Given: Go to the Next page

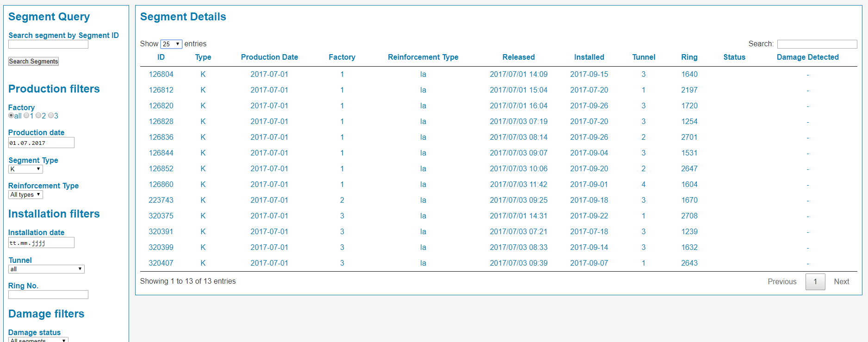Looking at the screenshot, I should click(841, 282).
